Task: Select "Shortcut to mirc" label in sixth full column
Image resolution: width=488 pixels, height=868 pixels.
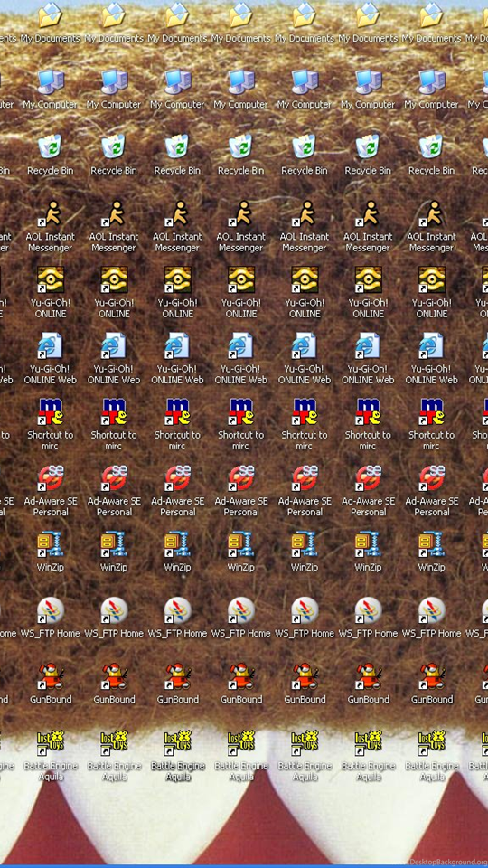Action: (368, 440)
